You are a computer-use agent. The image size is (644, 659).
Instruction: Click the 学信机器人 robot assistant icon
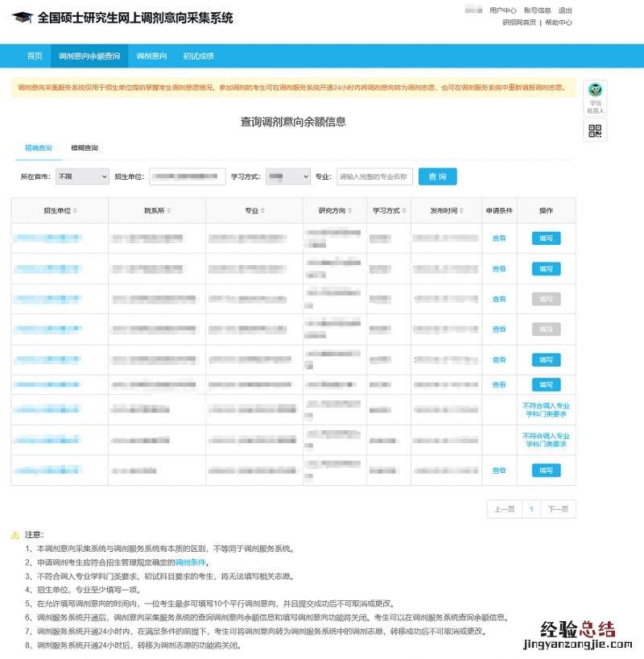pyautogui.click(x=595, y=97)
